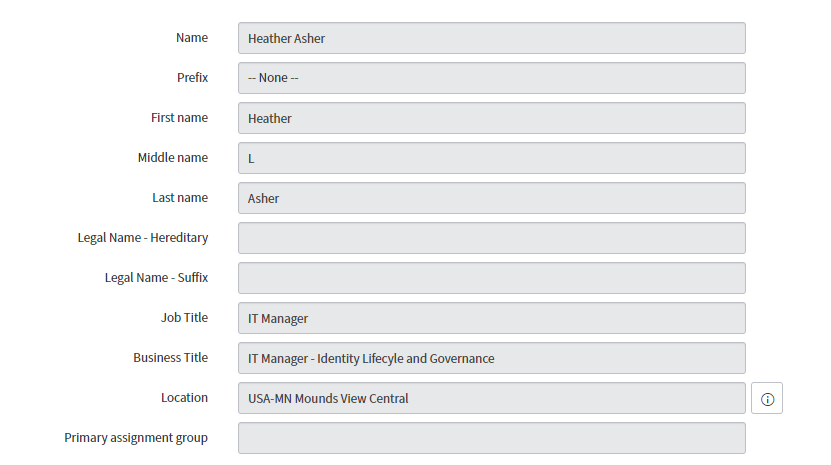Viewport: 831px width, 465px height.
Task: Click the Location label text
Action: 184,398
